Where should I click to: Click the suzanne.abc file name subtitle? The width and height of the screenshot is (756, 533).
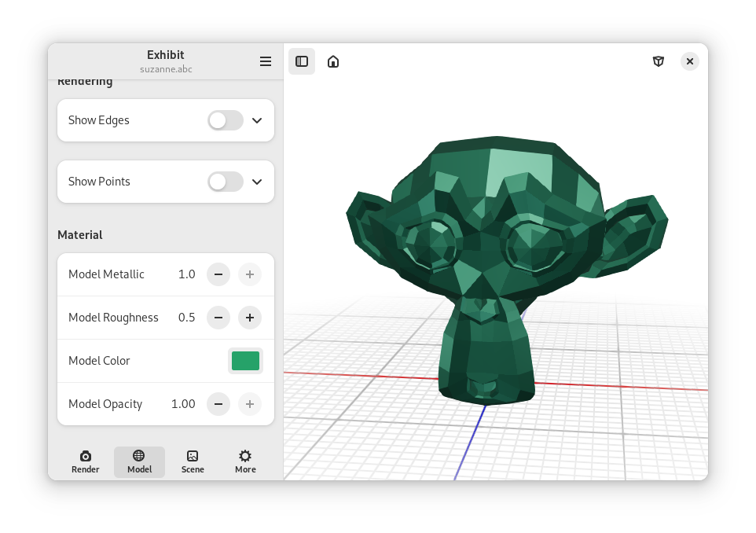click(x=166, y=69)
